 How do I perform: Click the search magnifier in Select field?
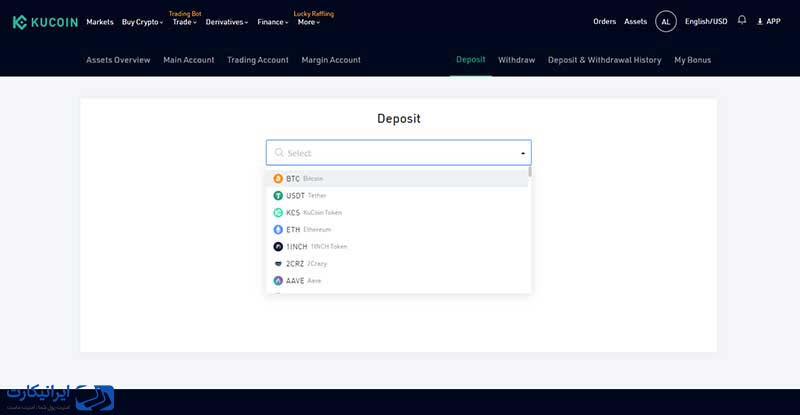coord(279,153)
